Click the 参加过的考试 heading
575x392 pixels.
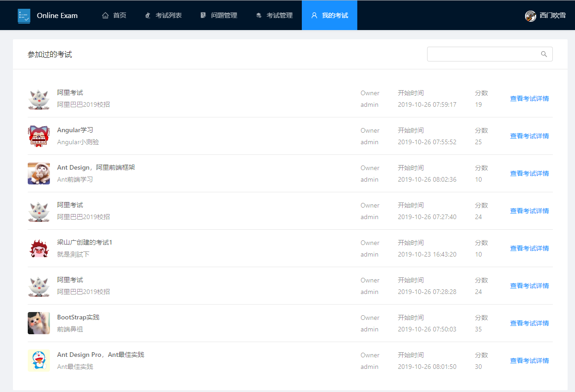[50, 55]
